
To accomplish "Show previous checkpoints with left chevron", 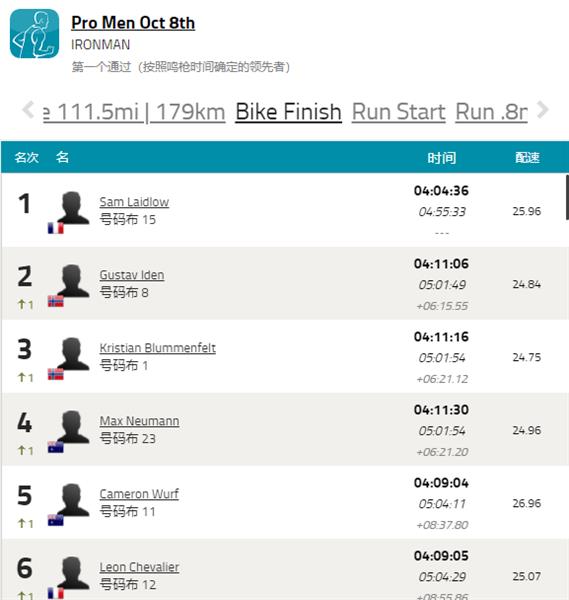I will [28, 110].
